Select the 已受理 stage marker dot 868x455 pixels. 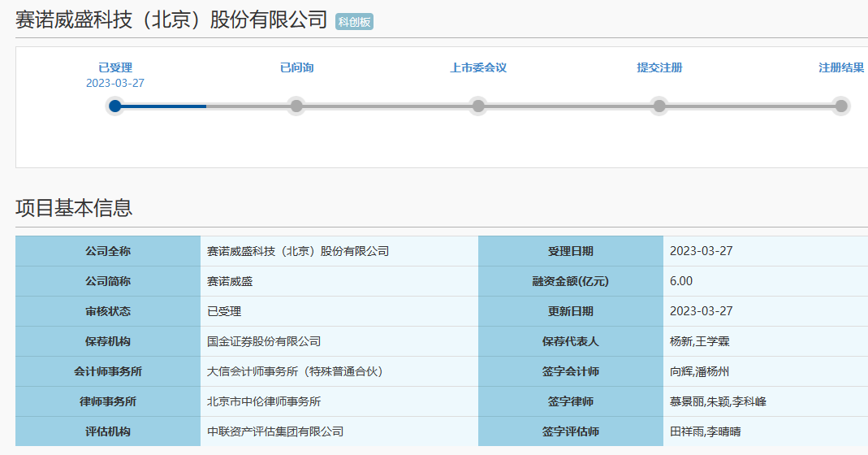click(x=115, y=106)
